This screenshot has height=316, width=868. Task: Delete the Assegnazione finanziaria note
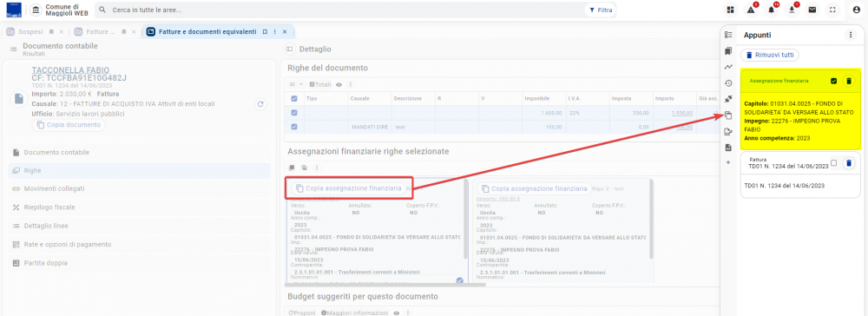coord(848,82)
